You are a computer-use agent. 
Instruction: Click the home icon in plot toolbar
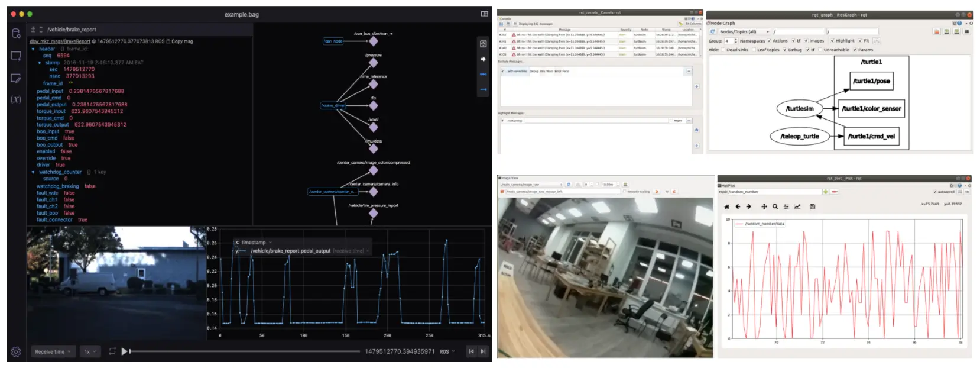(726, 206)
